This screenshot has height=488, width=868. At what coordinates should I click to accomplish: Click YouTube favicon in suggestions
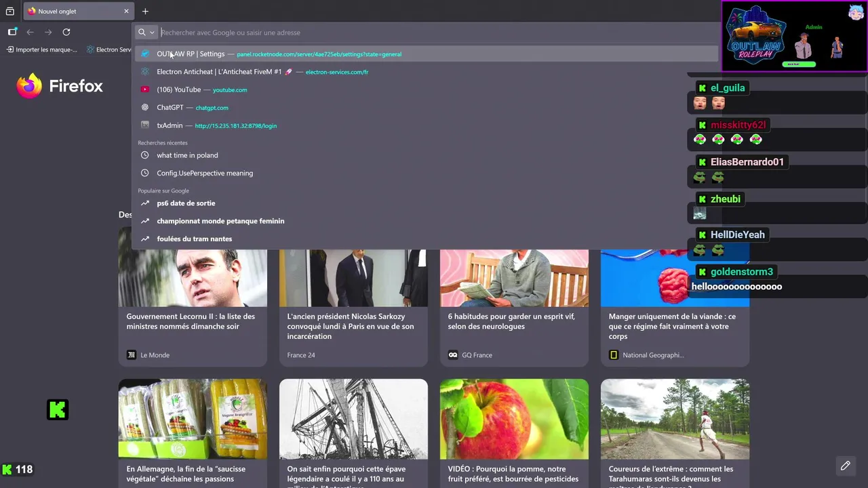click(144, 89)
